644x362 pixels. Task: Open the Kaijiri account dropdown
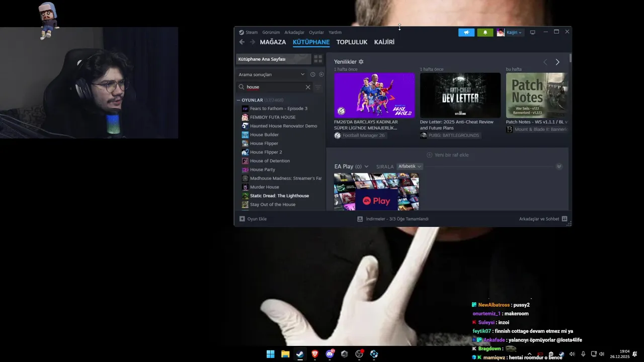point(510,32)
